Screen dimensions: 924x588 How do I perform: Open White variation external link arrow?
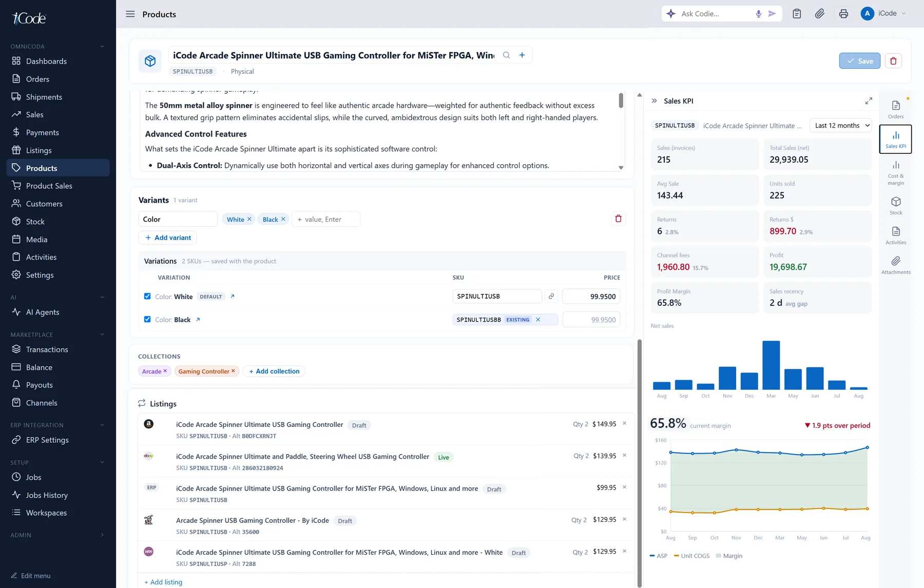(x=233, y=296)
